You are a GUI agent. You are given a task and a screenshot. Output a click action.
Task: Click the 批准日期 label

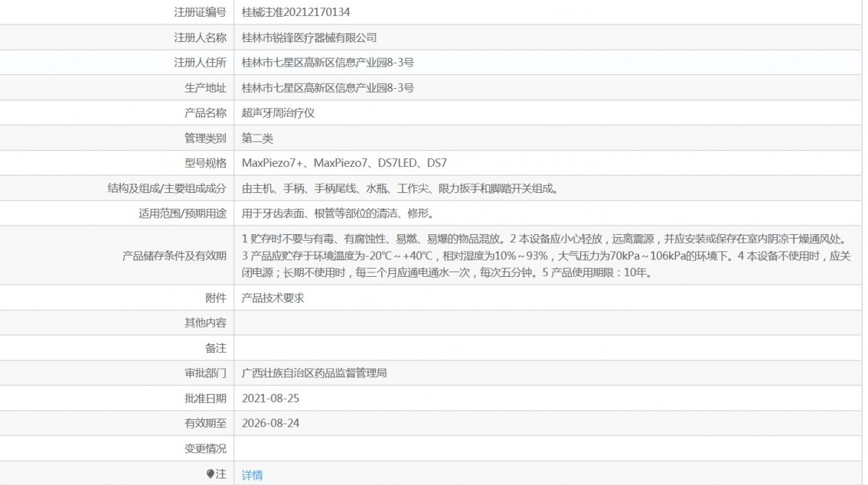[205, 398]
